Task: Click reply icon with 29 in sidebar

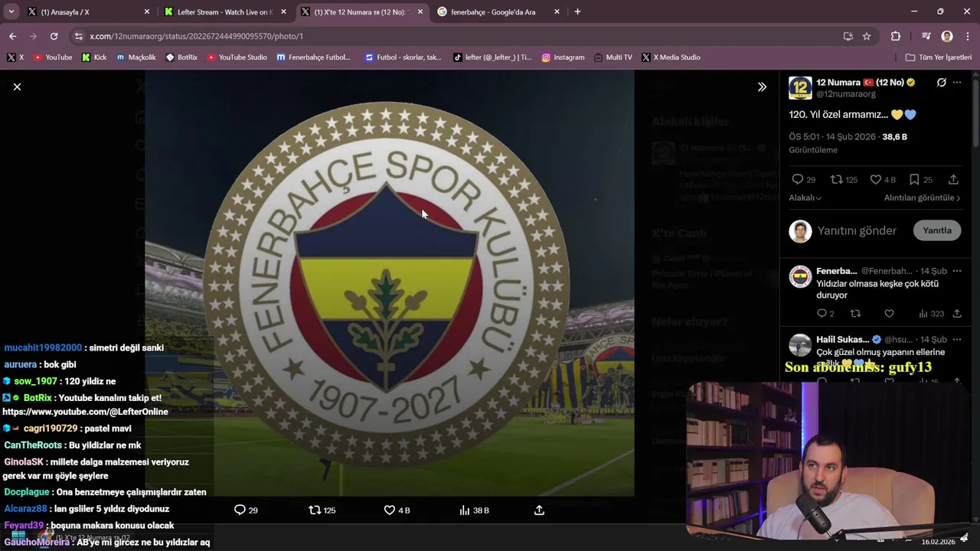Action: click(x=803, y=180)
